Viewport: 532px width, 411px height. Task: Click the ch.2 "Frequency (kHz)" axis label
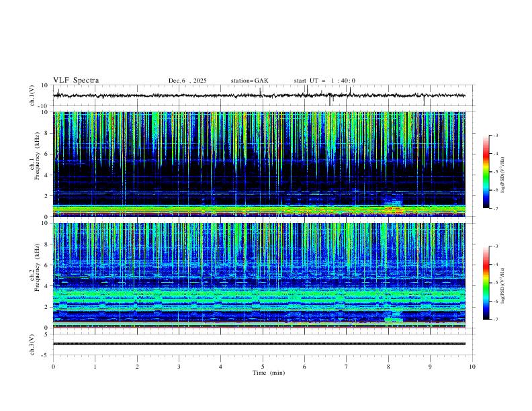[x=37, y=267]
